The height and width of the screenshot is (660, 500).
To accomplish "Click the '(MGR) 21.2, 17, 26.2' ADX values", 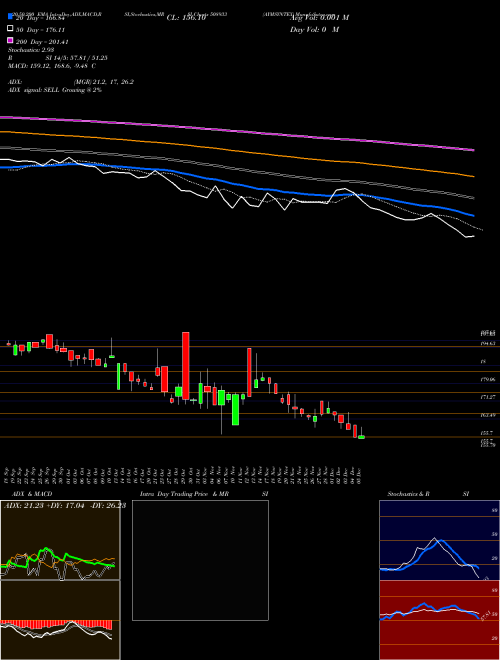I will (x=104, y=82).
